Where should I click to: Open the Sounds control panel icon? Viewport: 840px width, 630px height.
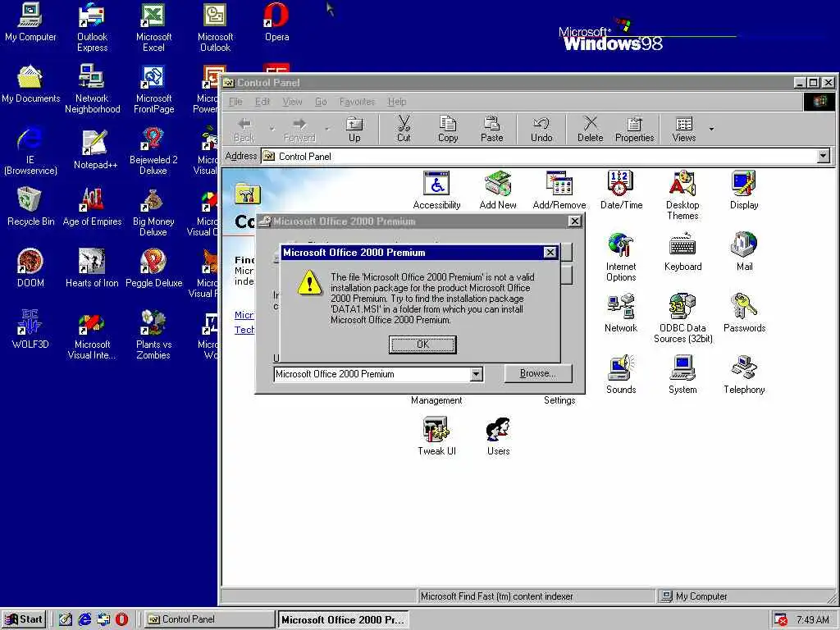tap(621, 375)
